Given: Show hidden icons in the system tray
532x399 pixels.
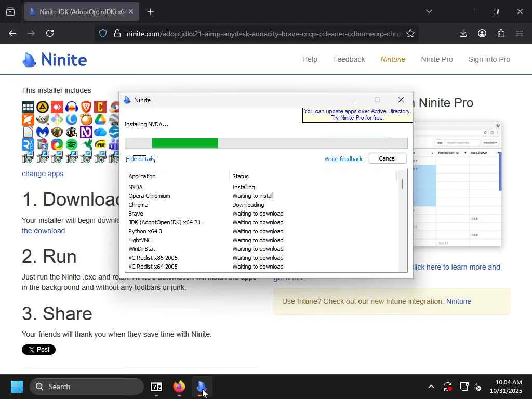Looking at the screenshot, I should point(431,387).
